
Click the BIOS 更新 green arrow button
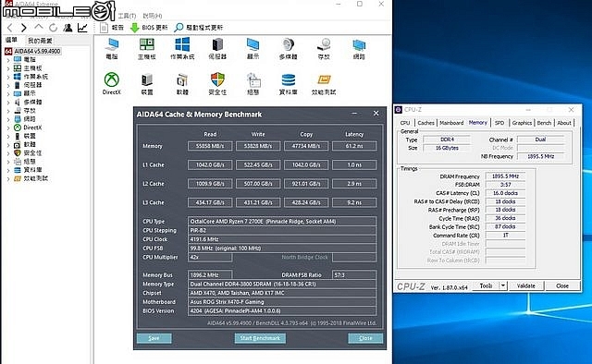point(149,28)
